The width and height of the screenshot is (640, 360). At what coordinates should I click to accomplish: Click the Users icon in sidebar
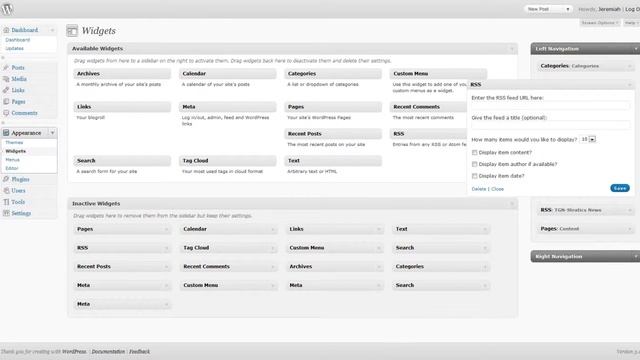pyautogui.click(x=6, y=191)
